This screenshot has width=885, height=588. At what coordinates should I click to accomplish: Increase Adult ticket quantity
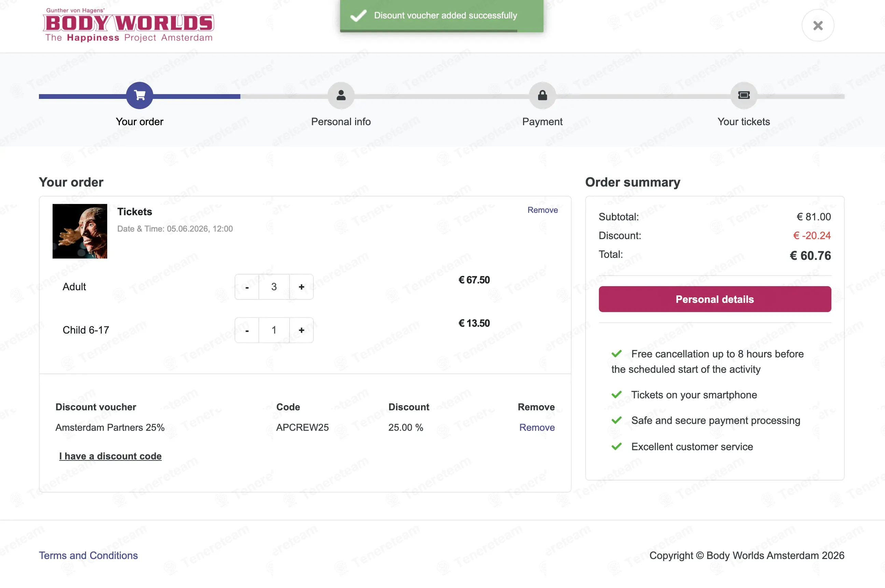[301, 287]
